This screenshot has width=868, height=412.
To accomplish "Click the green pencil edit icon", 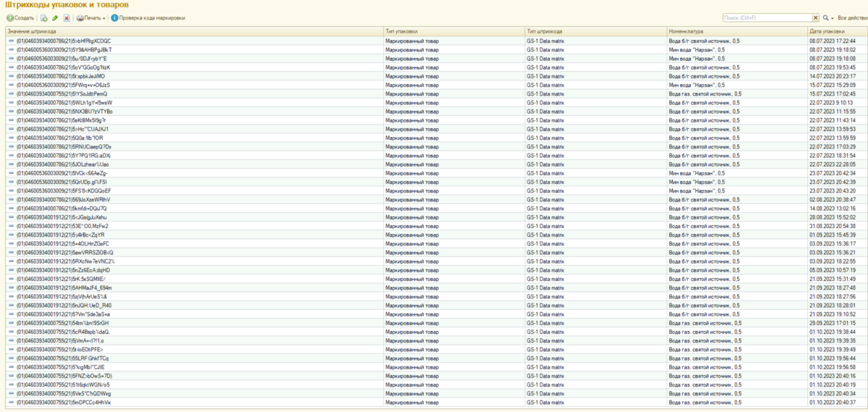I will click(x=55, y=17).
